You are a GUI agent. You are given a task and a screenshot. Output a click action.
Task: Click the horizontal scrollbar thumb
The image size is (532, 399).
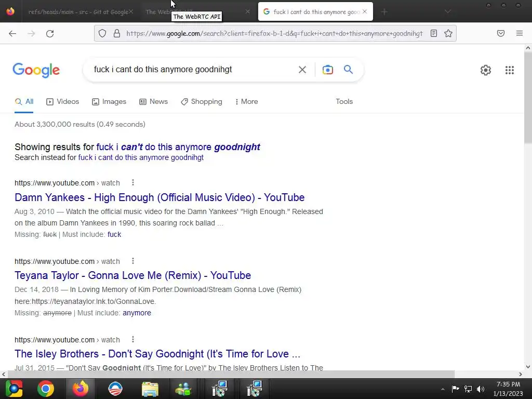tap(231, 374)
